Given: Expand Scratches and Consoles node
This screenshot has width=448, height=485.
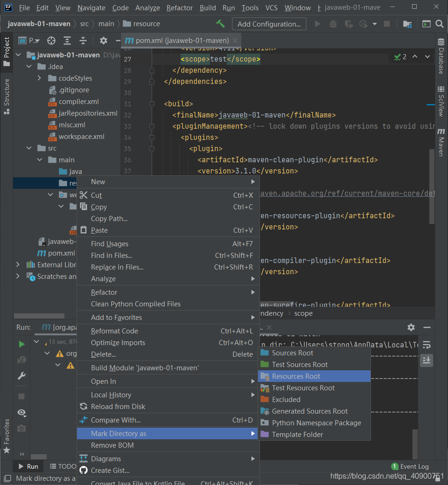Looking at the screenshot, I should pos(18,276).
